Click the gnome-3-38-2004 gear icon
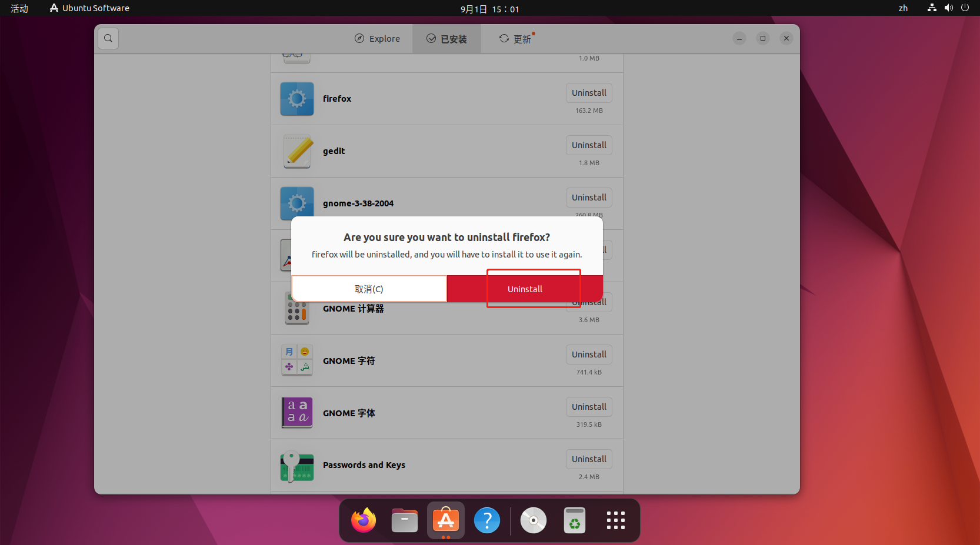The width and height of the screenshot is (980, 545). click(x=297, y=203)
